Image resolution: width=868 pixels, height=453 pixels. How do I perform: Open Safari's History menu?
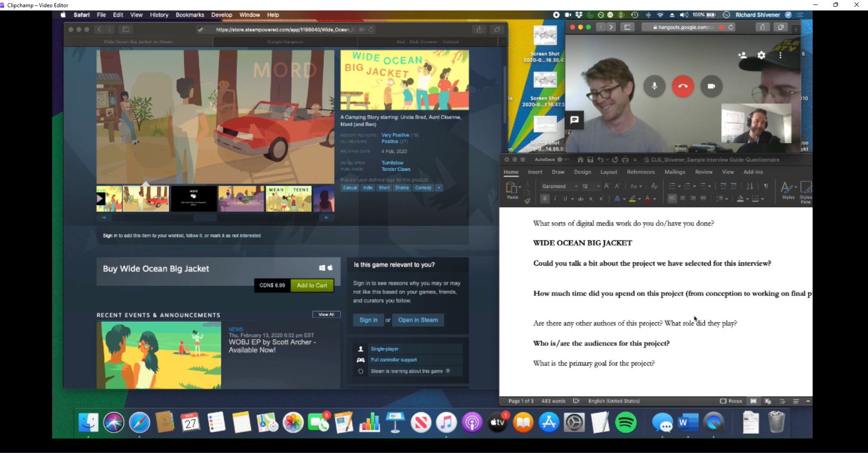(x=159, y=15)
